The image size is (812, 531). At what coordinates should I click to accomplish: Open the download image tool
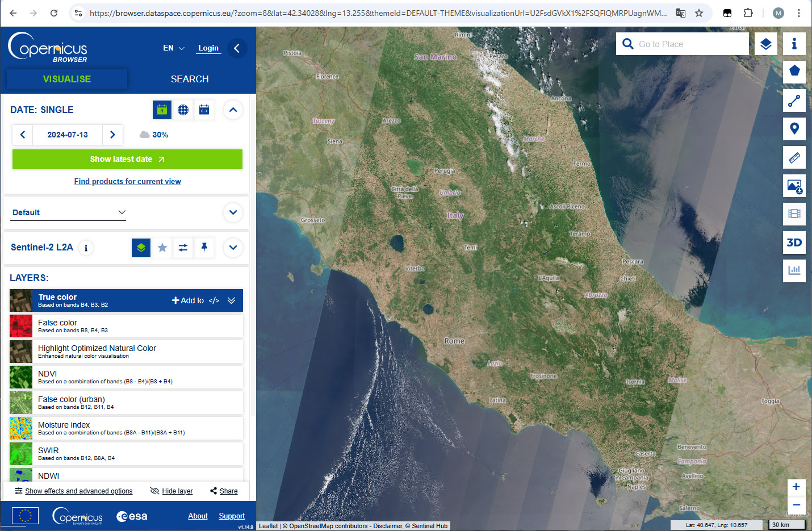(x=794, y=186)
